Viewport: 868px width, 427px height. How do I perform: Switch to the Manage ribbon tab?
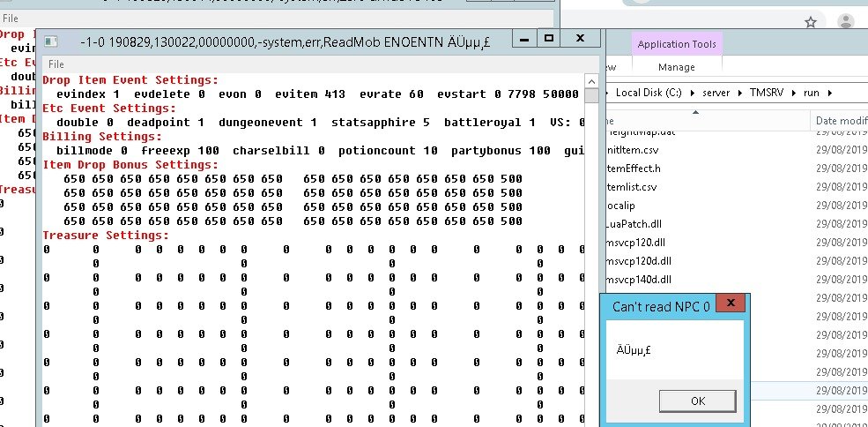676,67
